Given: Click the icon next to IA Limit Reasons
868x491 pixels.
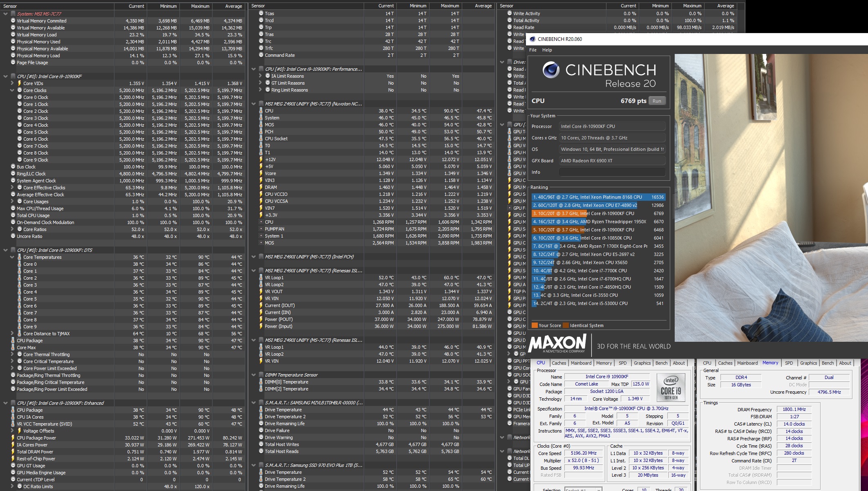Looking at the screenshot, I should (x=268, y=76).
